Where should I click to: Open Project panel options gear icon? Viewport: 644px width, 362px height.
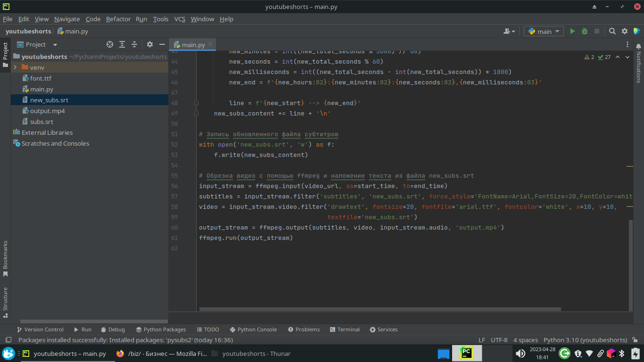150,44
